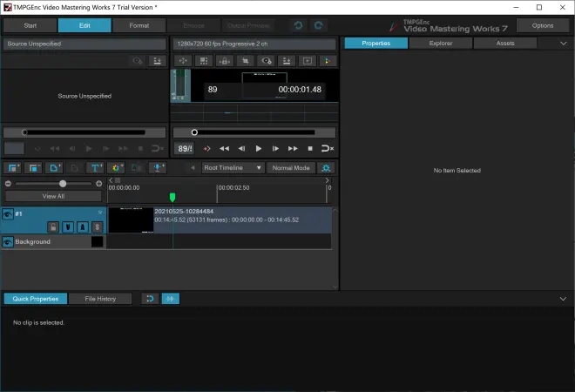
Task: Click the back arrow left of Root Timeline
Action: click(x=193, y=168)
